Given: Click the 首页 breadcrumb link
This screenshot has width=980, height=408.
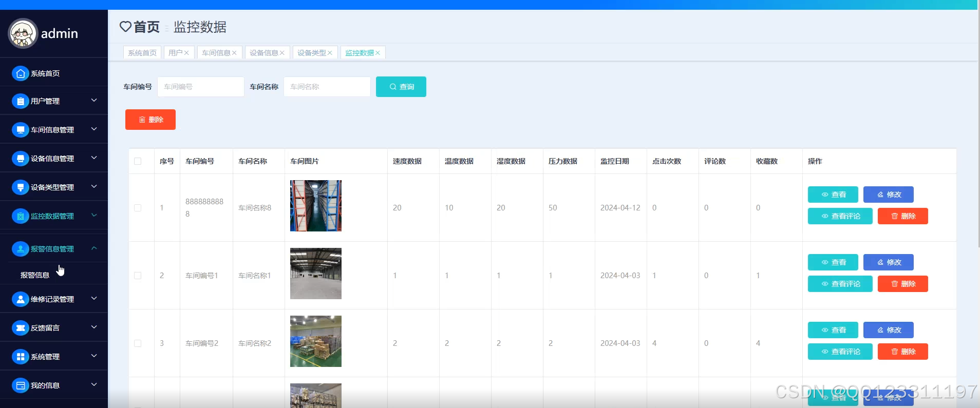Looking at the screenshot, I should click(146, 27).
